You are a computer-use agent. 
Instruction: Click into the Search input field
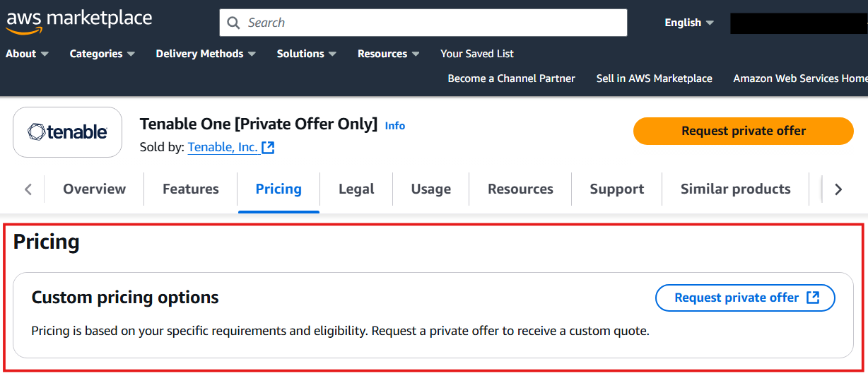423,23
